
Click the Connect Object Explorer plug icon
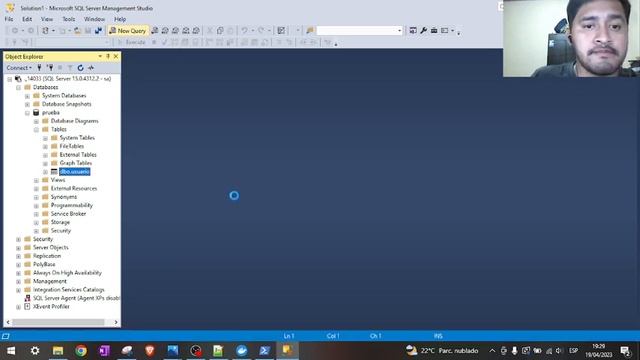39,68
